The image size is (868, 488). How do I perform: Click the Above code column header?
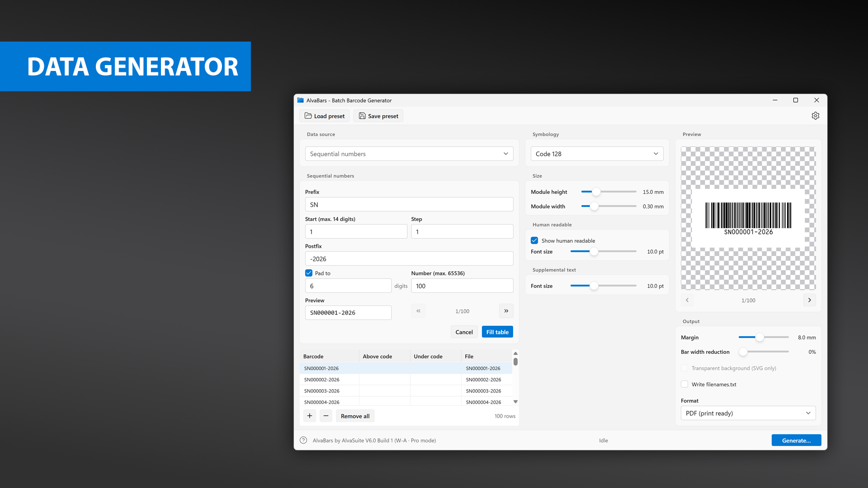[x=385, y=357]
